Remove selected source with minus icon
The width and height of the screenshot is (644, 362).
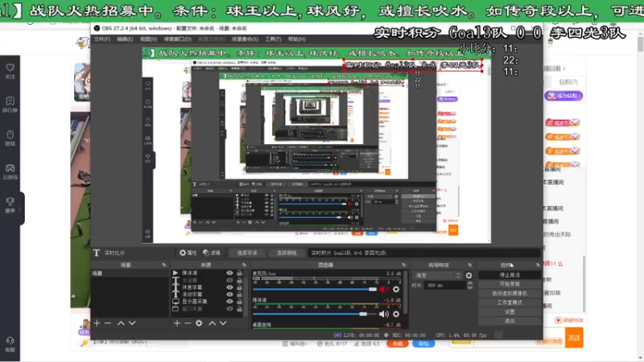[x=188, y=323]
